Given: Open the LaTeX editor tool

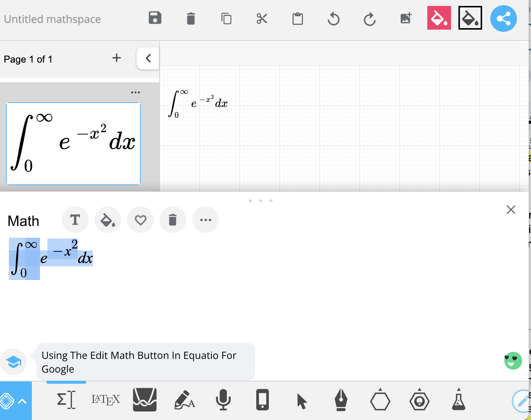Looking at the screenshot, I should pos(106,400).
